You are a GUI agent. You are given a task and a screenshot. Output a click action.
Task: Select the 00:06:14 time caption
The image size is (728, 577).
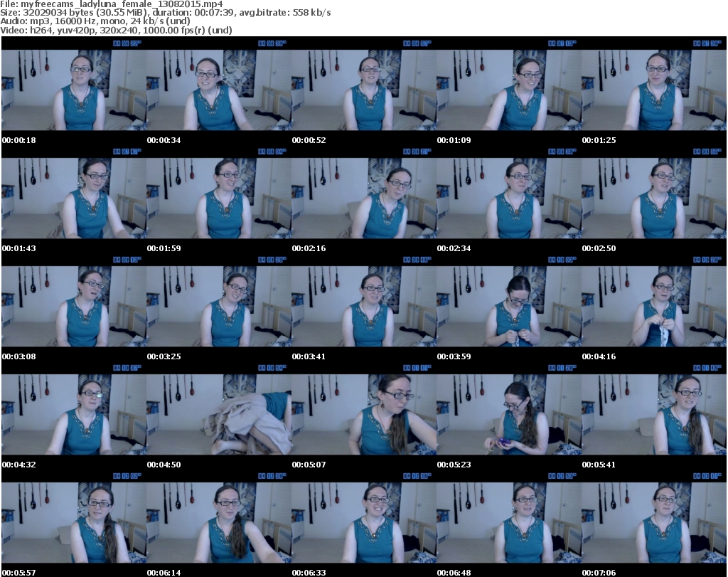[x=164, y=572]
